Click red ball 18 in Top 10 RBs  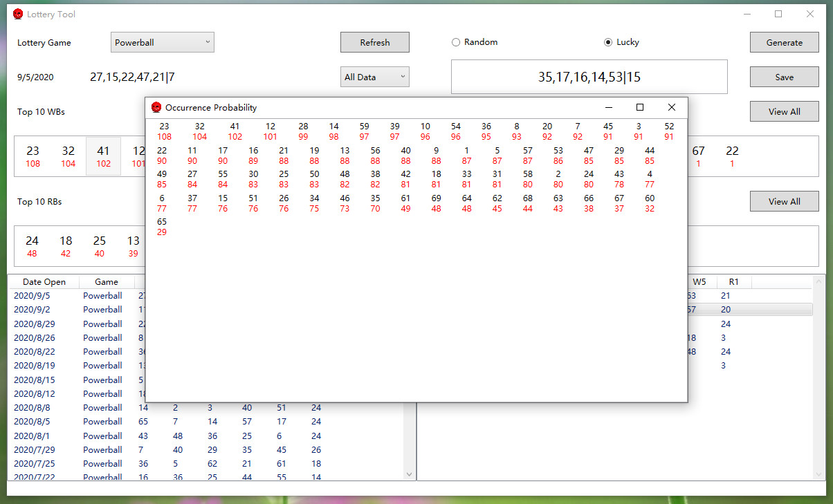(66, 246)
